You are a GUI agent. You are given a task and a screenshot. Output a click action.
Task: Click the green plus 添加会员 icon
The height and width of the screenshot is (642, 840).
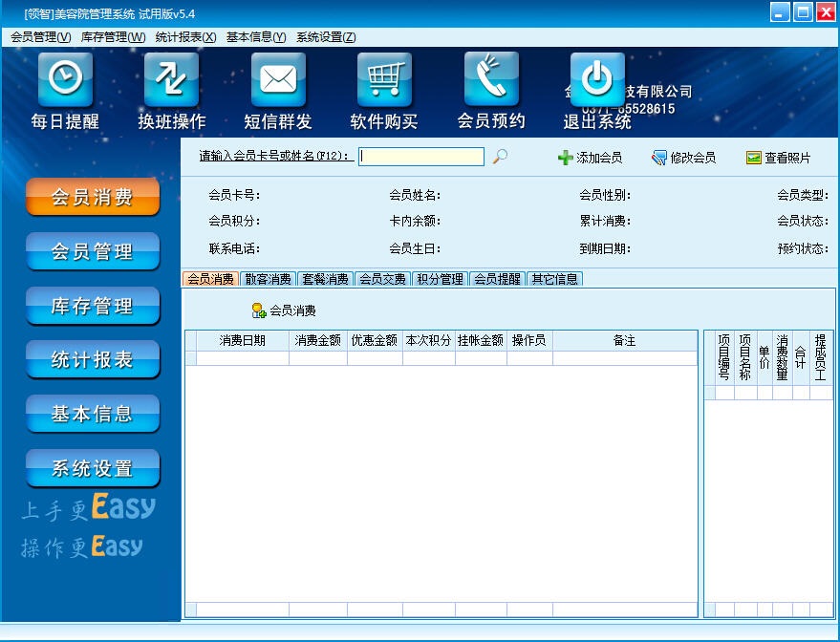(x=568, y=158)
